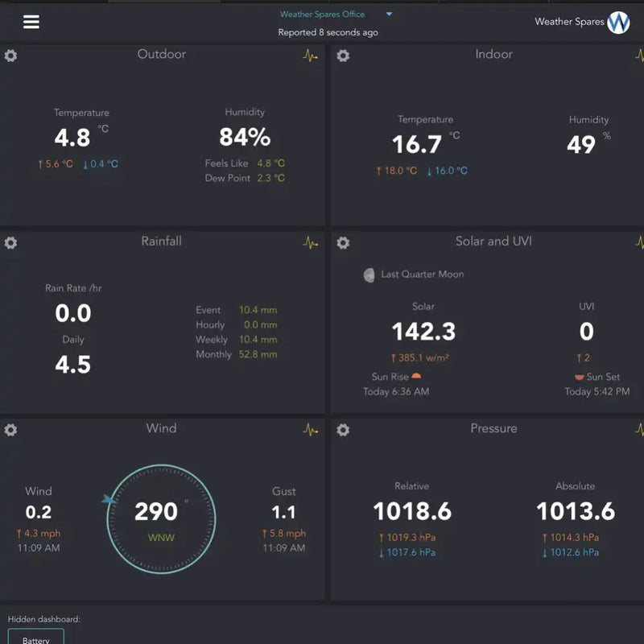Click the Weather Spares account label

coord(569,22)
